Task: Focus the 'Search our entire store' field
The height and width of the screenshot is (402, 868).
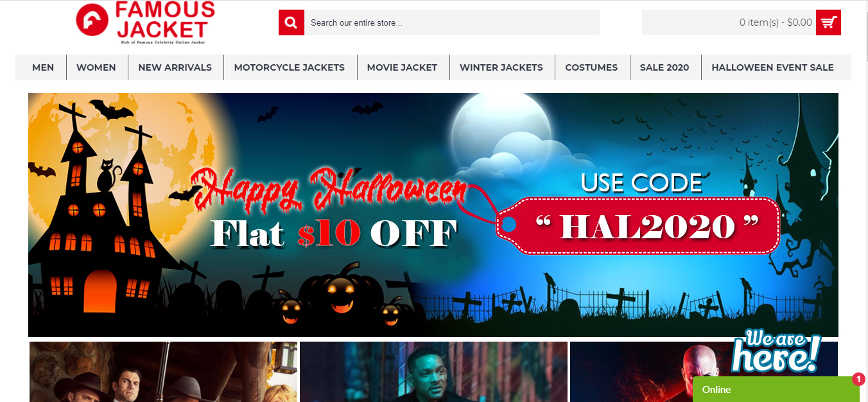Action: [452, 22]
